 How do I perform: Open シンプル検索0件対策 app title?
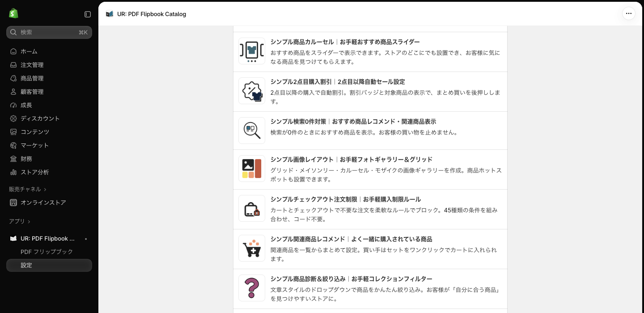coord(353,122)
